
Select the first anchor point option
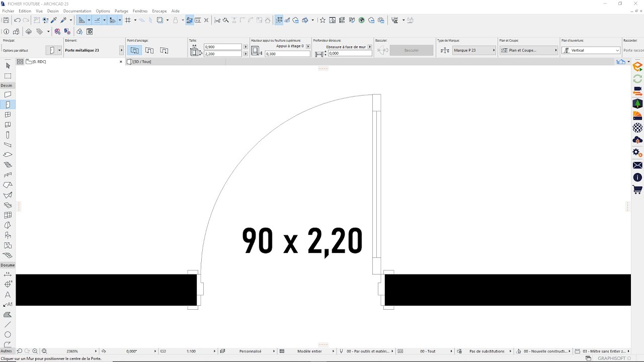pos(134,50)
